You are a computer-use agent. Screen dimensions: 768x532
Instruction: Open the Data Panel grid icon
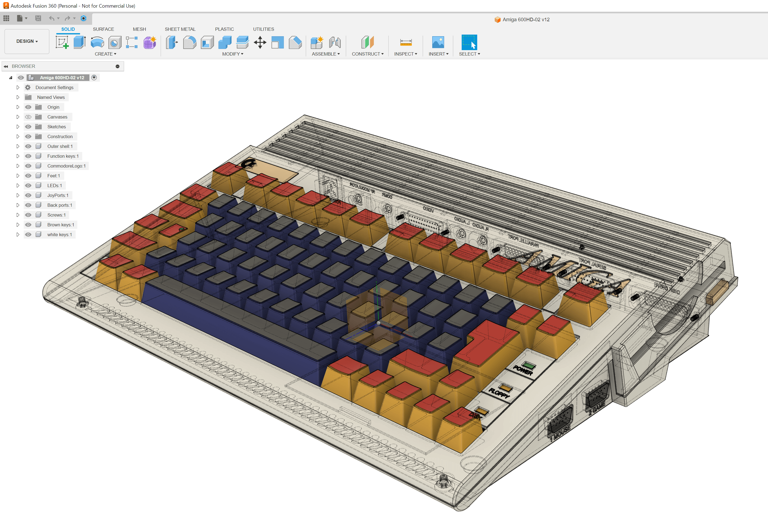tap(6, 18)
